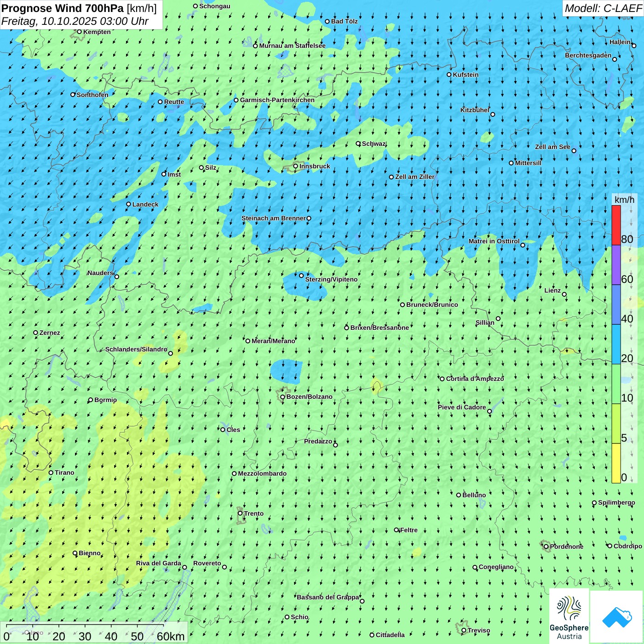The width and height of the screenshot is (644, 644).
Task: Click the 'Conegliano' map label
Action: [496, 567]
